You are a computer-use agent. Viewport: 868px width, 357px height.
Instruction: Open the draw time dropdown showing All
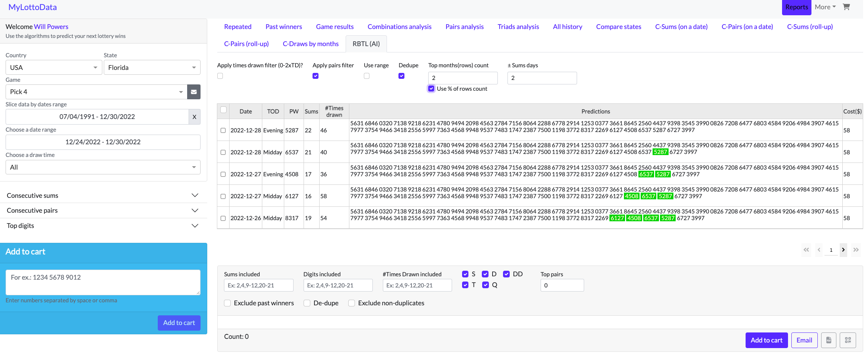point(103,167)
